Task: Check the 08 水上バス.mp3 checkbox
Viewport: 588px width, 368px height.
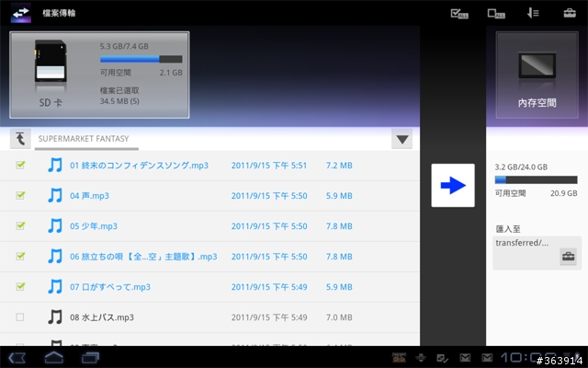Action: click(20, 317)
